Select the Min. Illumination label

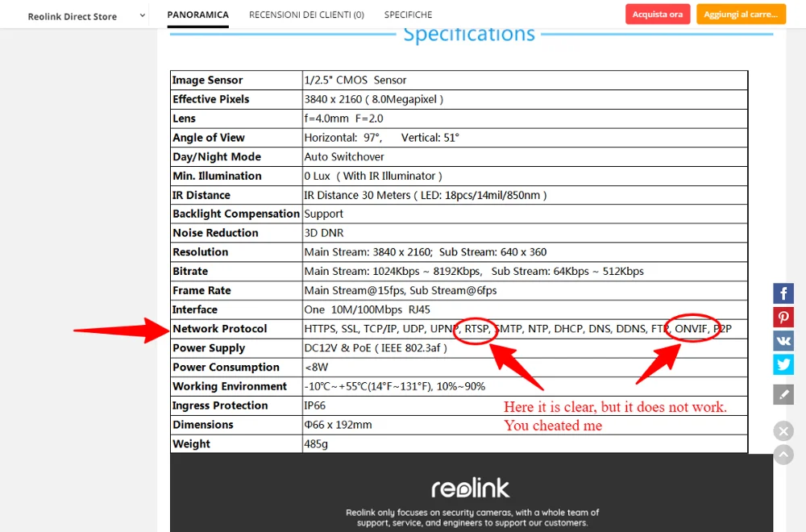click(217, 176)
